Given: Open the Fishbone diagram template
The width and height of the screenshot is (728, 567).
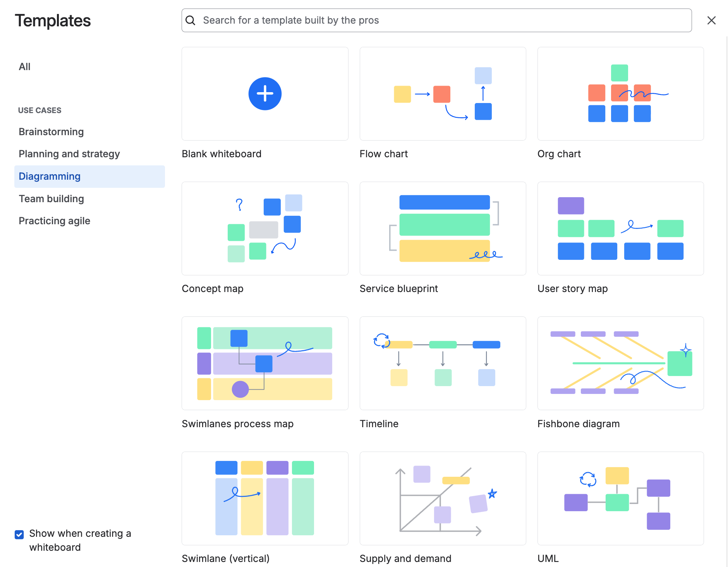Looking at the screenshot, I should click(620, 363).
